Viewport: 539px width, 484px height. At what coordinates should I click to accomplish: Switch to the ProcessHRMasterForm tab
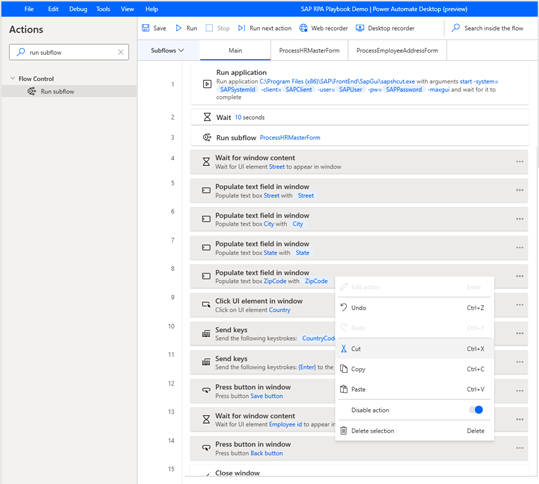(x=309, y=51)
